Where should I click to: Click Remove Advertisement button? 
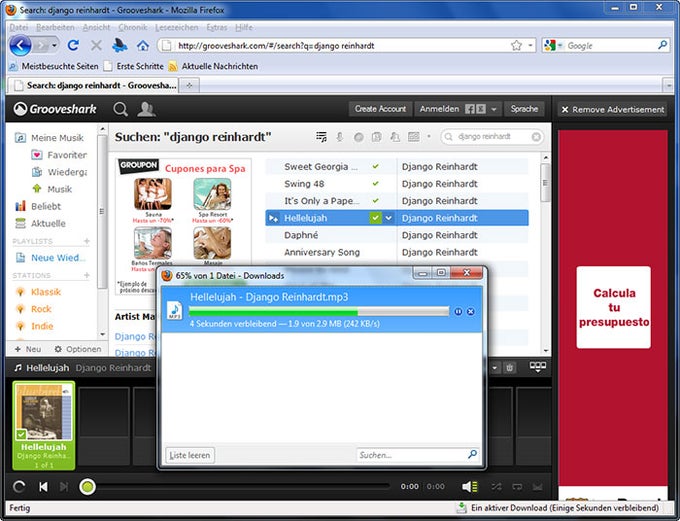613,110
